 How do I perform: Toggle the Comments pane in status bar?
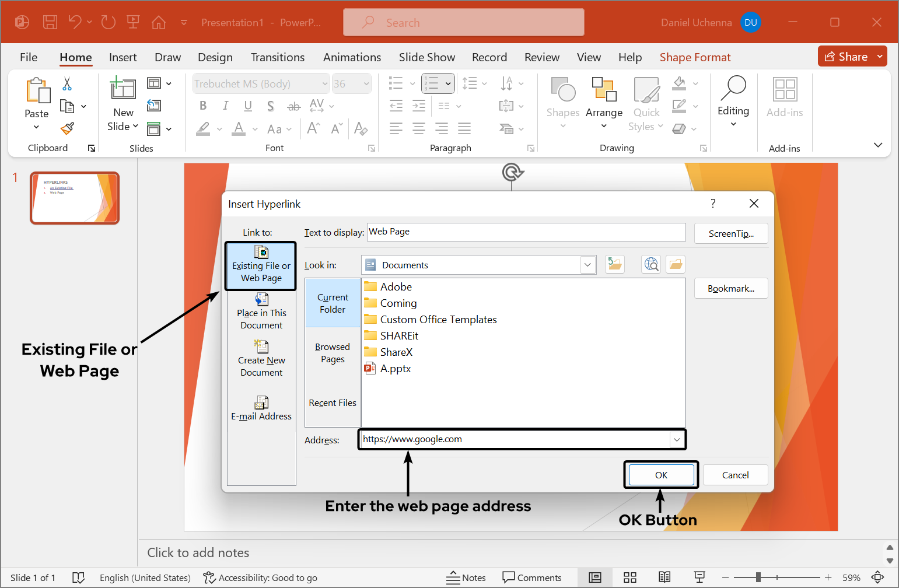pos(532,577)
